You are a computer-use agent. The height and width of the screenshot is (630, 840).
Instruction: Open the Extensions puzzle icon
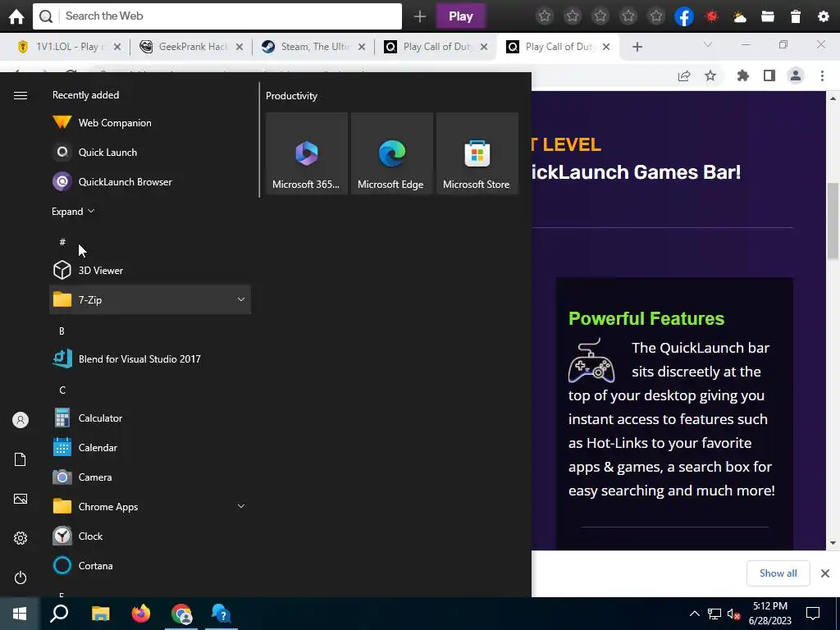point(743,76)
